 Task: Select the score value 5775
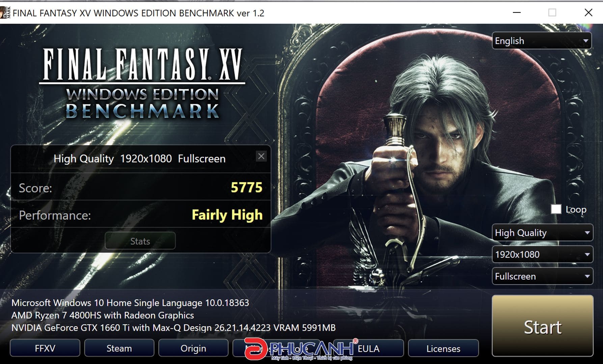point(246,187)
